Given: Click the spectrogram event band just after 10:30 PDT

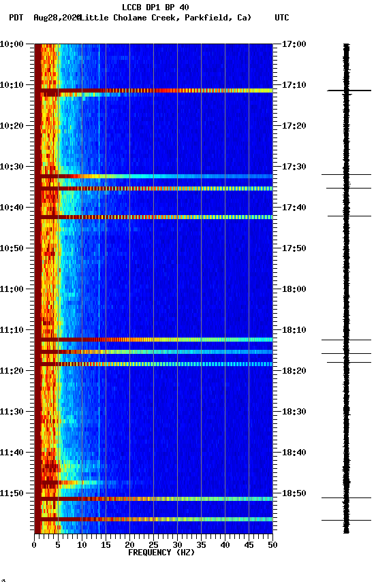Looking at the screenshot, I should (153, 176).
